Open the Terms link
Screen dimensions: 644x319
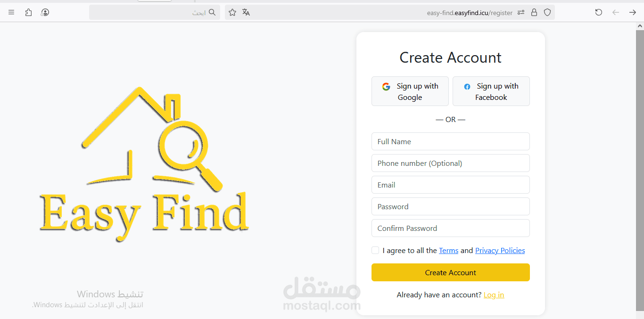[448, 251]
